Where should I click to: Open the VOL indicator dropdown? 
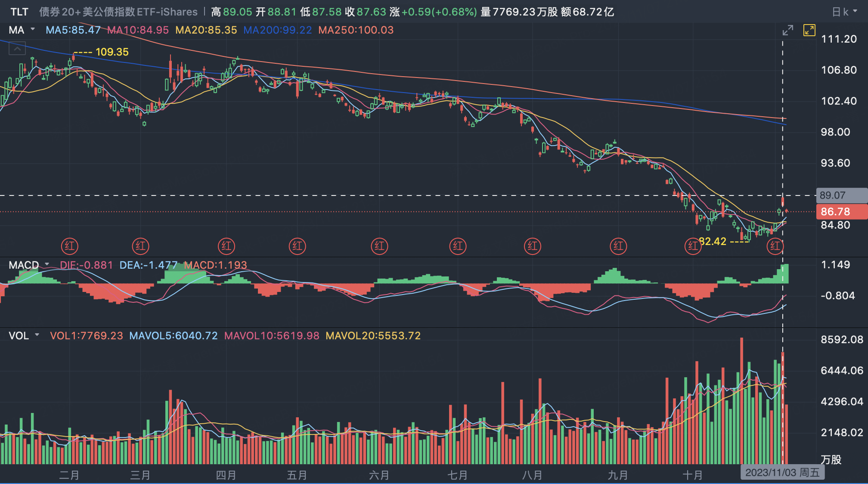pyautogui.click(x=24, y=335)
